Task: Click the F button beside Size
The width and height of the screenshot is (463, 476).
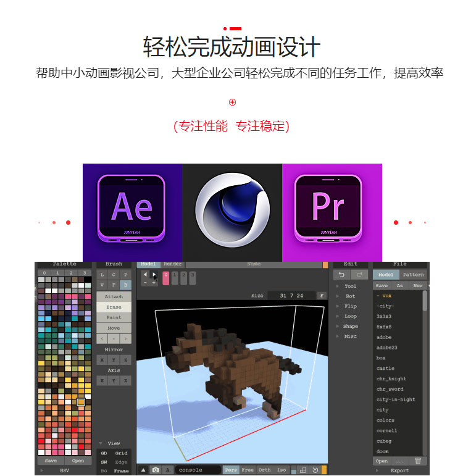Action: tap(322, 295)
